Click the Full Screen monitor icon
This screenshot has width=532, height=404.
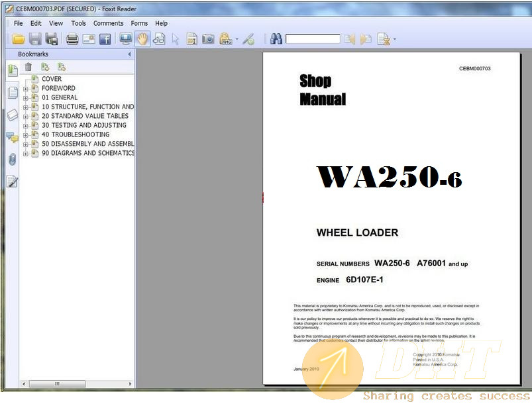(126, 38)
